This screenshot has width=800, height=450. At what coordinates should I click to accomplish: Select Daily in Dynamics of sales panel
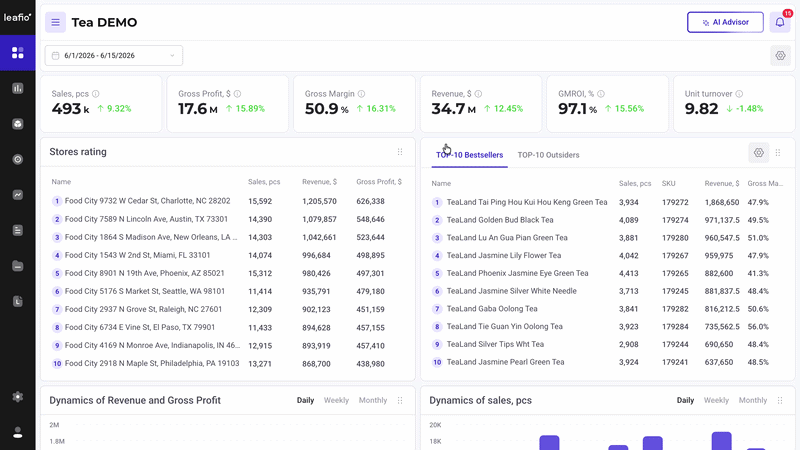pos(685,401)
